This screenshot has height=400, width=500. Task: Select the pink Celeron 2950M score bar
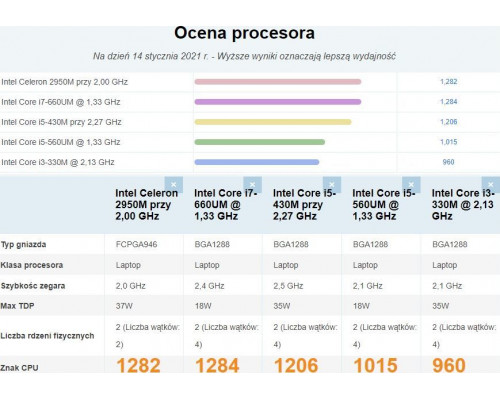point(278,82)
